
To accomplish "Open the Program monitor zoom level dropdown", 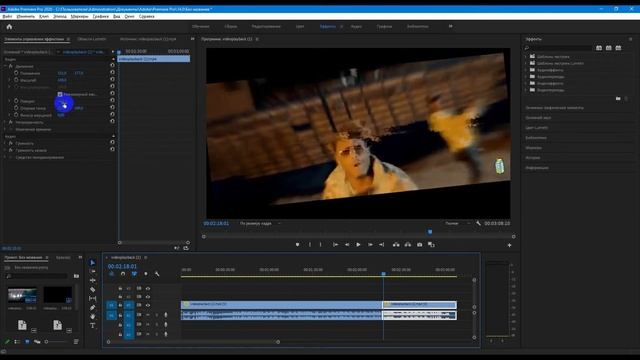I will 260,223.
